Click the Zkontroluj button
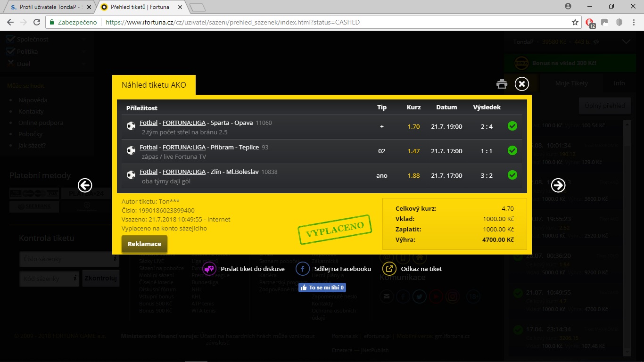Screen dimensions: 644x362 [100, 279]
